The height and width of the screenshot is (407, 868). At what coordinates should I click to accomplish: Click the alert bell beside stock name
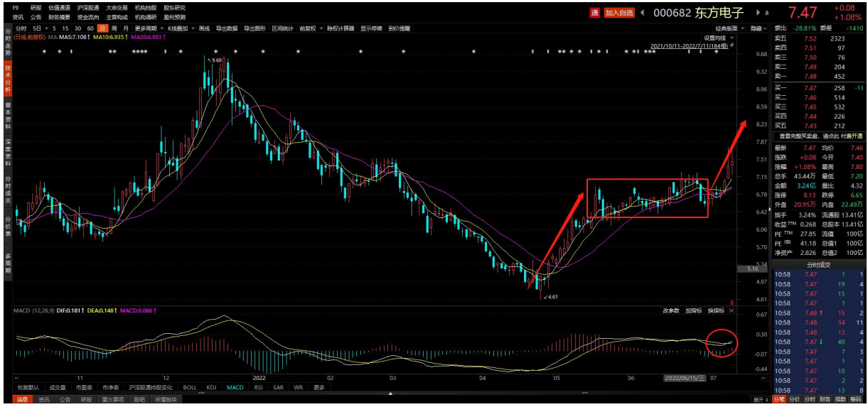[x=767, y=13]
